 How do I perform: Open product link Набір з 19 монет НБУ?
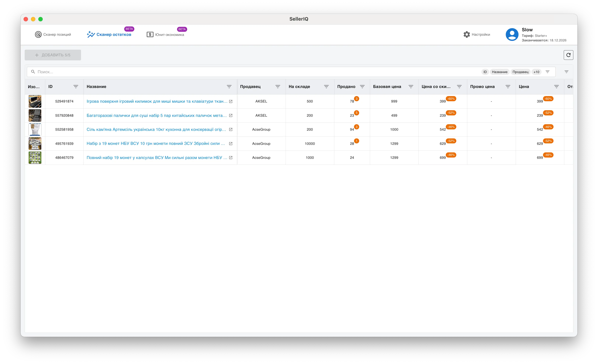(x=156, y=144)
